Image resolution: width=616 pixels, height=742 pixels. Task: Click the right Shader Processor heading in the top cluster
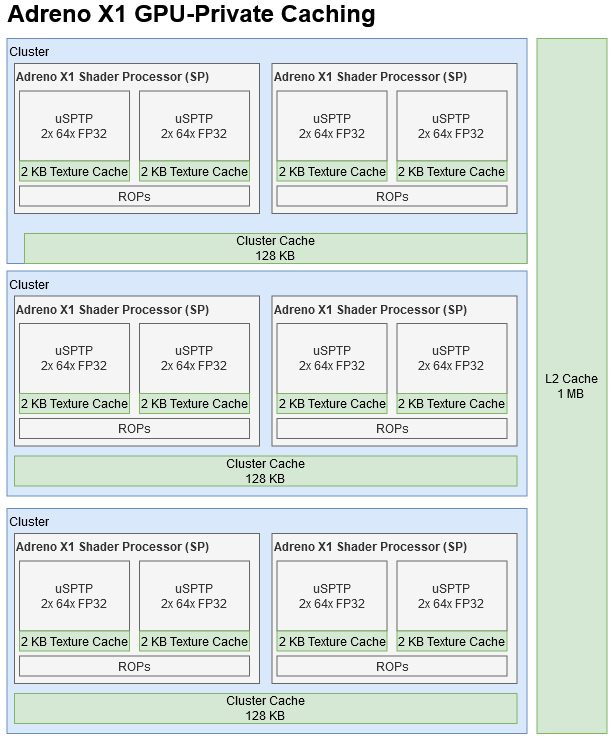tap(370, 77)
